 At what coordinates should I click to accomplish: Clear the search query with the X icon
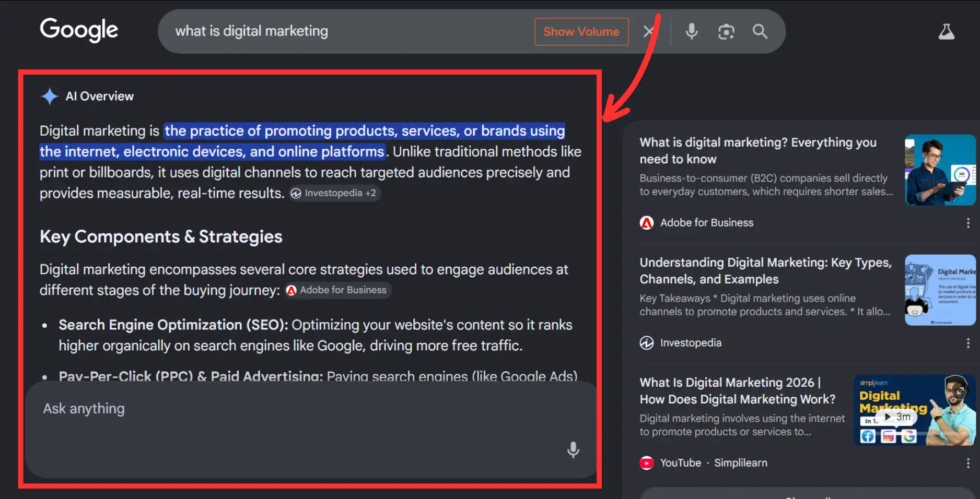pos(648,31)
